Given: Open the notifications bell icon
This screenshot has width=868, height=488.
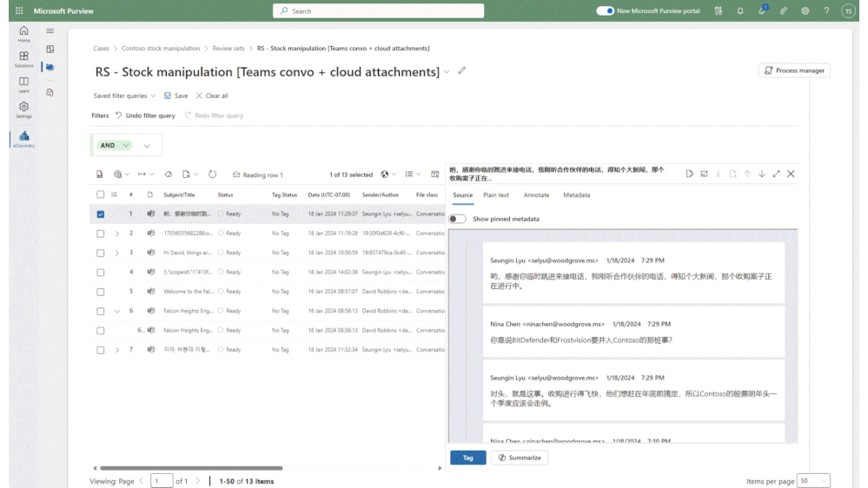Looking at the screenshot, I should 740,10.
